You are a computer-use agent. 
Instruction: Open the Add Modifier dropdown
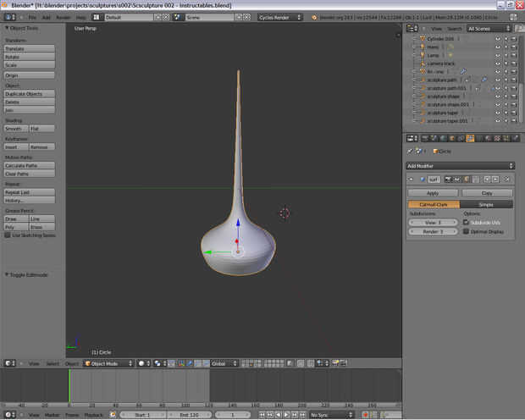click(x=461, y=166)
